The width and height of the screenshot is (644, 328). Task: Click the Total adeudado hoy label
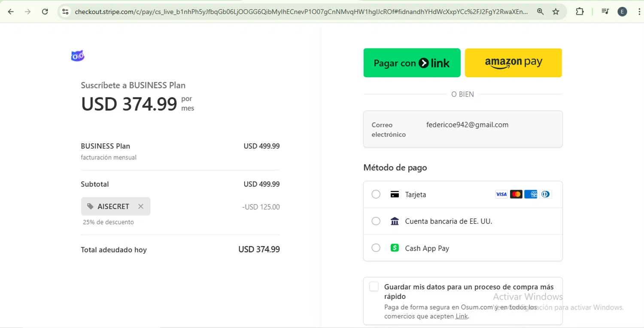pyautogui.click(x=114, y=250)
